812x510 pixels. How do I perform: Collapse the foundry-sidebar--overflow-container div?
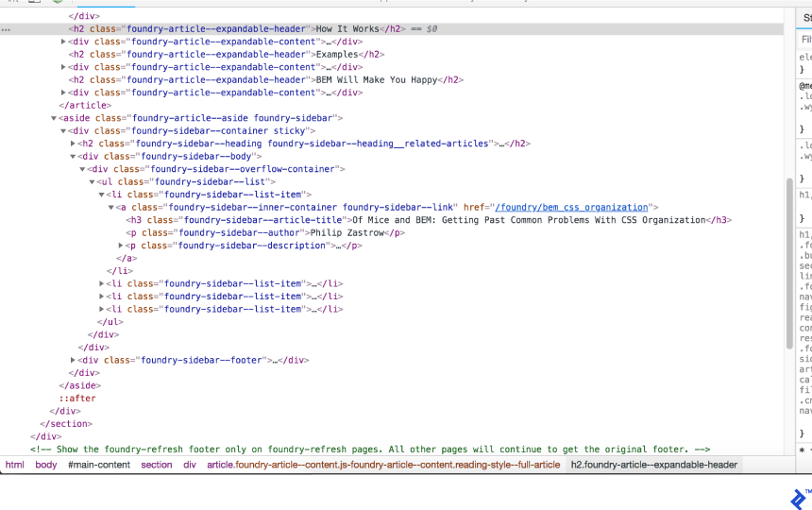pos(82,169)
